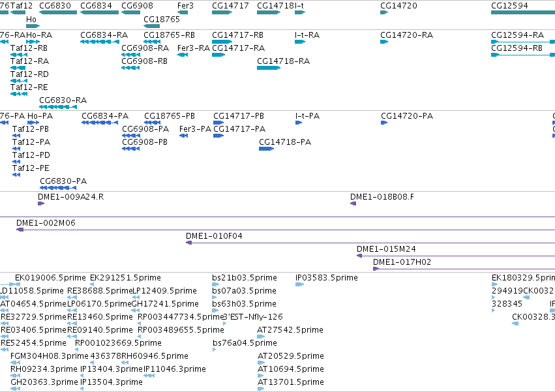Click transcript CG14718-RA label
Screen dimensions: 555x392
click(283, 61)
